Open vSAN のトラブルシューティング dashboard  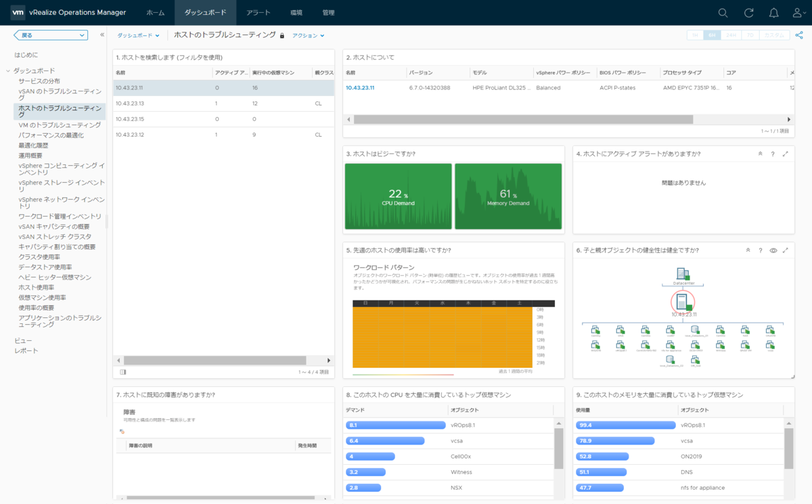(x=60, y=94)
